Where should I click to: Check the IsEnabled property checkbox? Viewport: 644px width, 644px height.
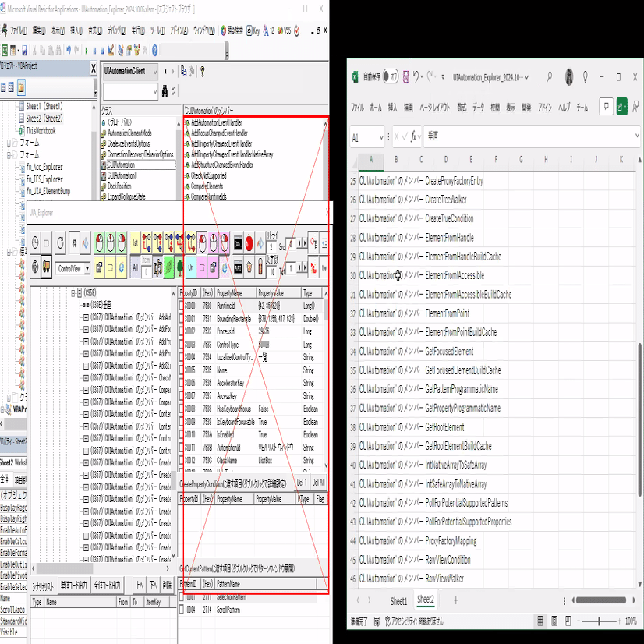(182, 434)
